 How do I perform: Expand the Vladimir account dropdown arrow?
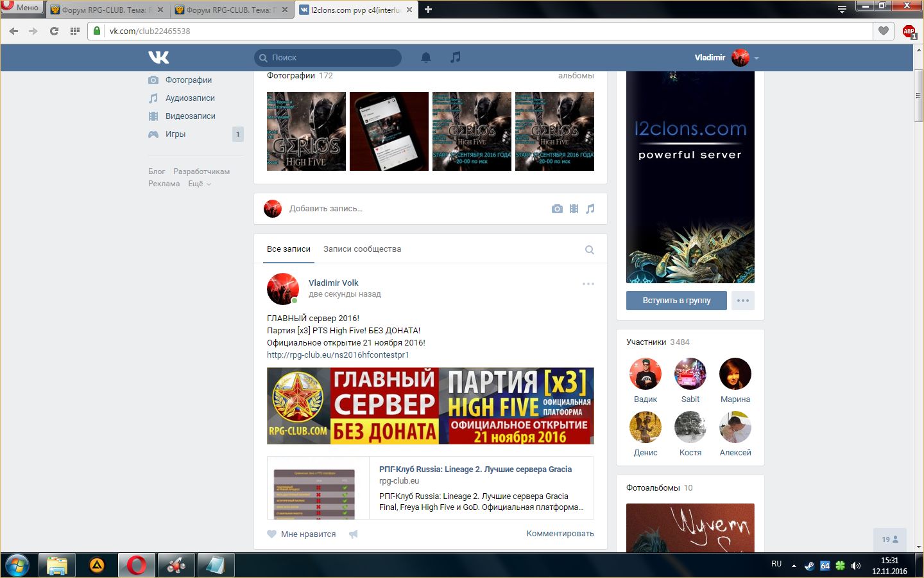pyautogui.click(x=757, y=58)
